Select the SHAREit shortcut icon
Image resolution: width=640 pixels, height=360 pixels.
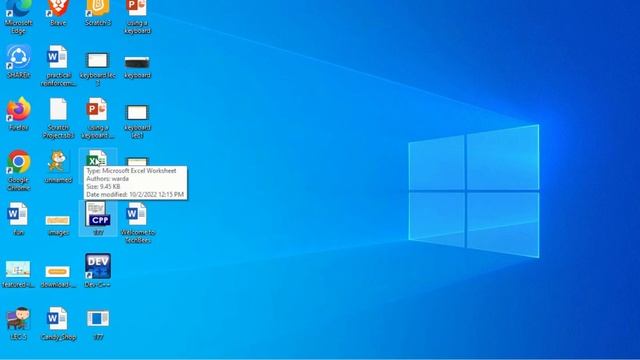pyautogui.click(x=18, y=57)
